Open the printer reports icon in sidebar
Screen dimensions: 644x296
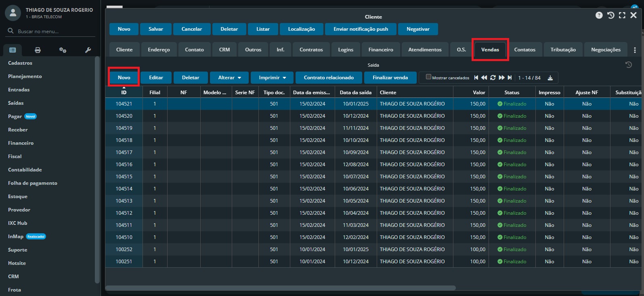click(38, 50)
